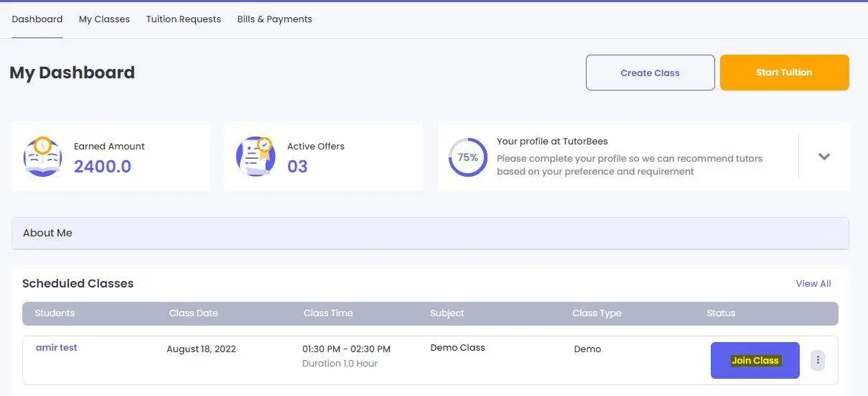Click the Status column header
Image resolution: width=868 pixels, height=396 pixels.
721,313
